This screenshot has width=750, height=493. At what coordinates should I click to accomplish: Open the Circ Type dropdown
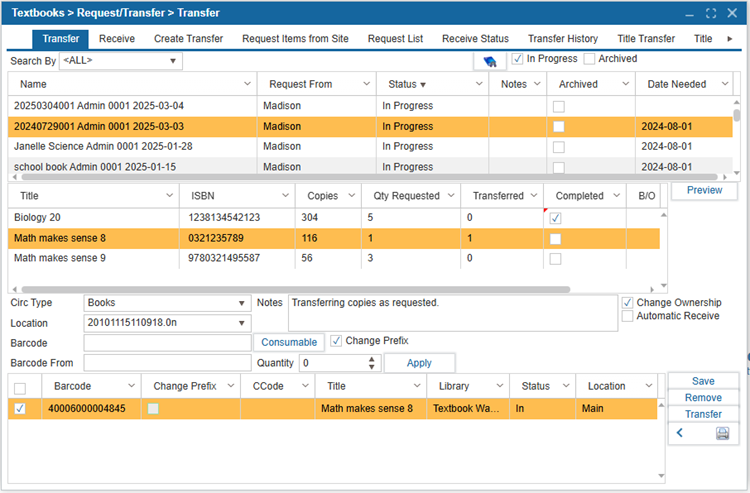[242, 303]
